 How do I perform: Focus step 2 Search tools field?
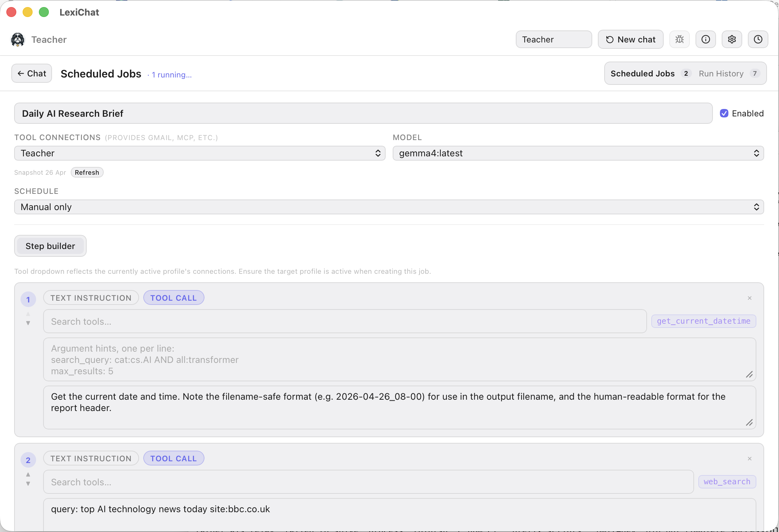pyautogui.click(x=368, y=482)
